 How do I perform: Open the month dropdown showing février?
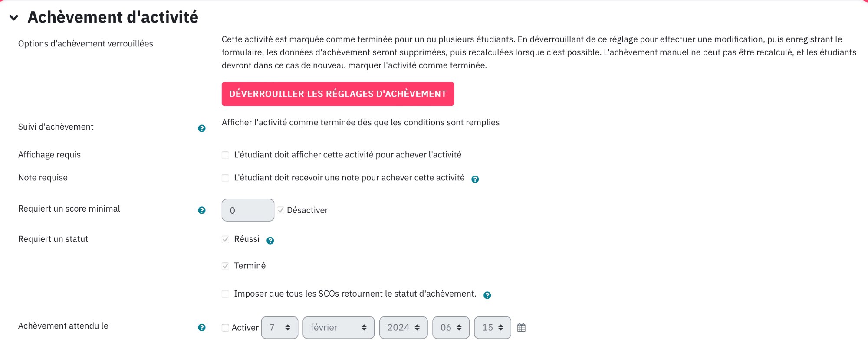[x=339, y=327]
